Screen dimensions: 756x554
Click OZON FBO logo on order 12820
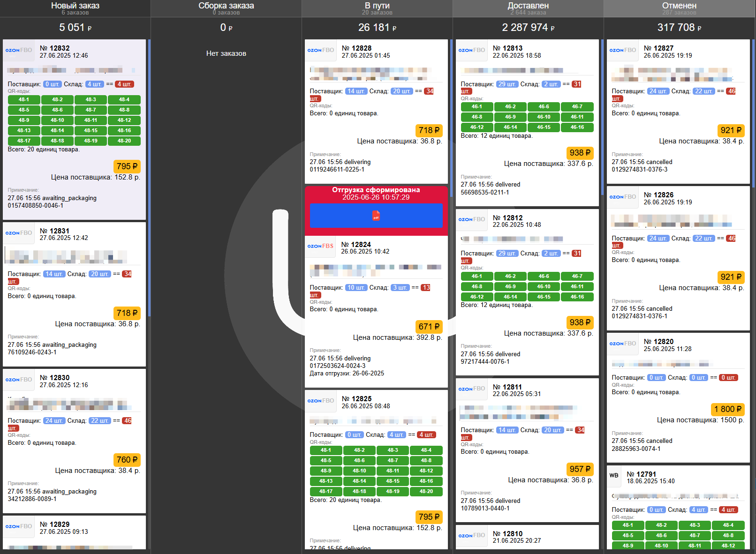tap(623, 344)
